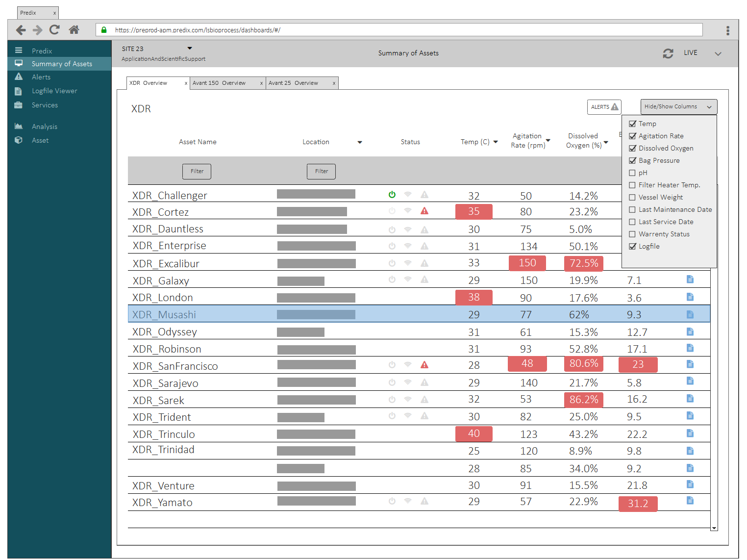Open the Temp (C) column sort arrow

[496, 142]
